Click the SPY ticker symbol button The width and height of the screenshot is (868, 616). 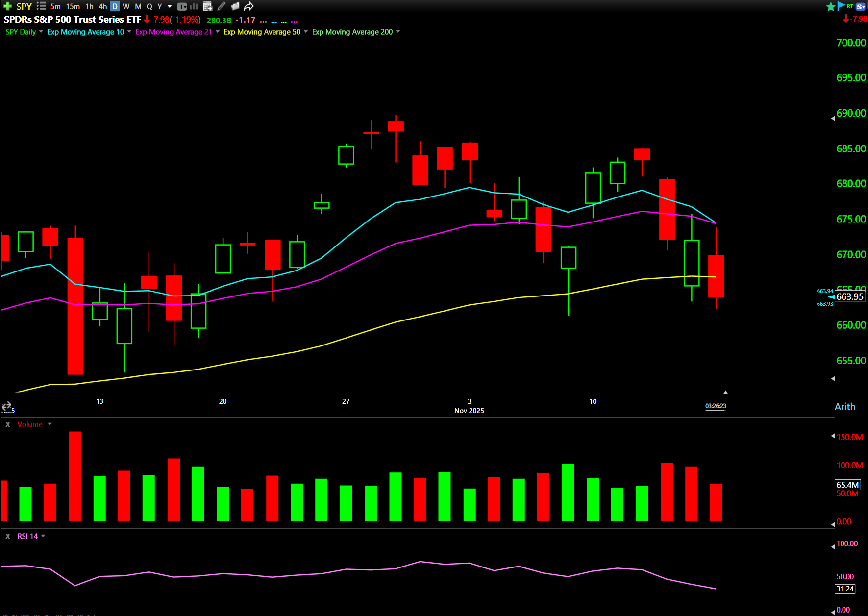tap(24, 6)
